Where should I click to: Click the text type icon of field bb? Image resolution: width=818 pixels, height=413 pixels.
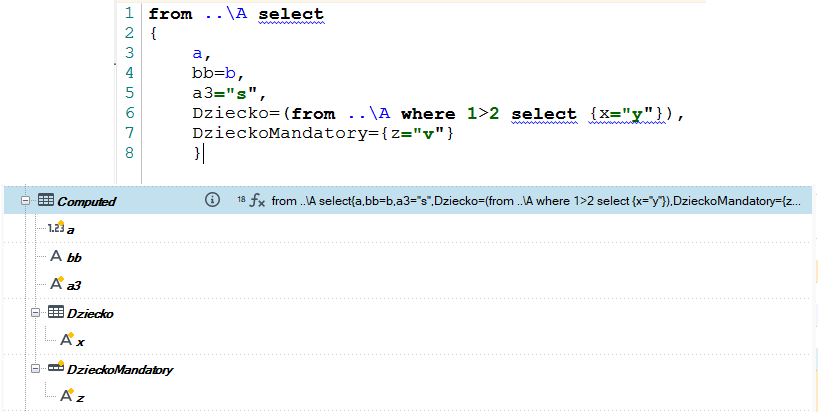pos(56,256)
